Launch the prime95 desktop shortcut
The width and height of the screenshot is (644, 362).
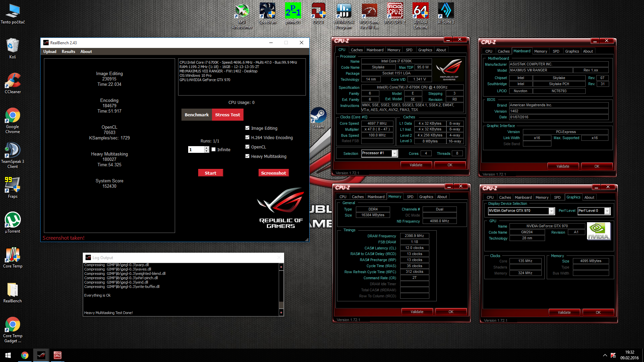[x=293, y=14]
